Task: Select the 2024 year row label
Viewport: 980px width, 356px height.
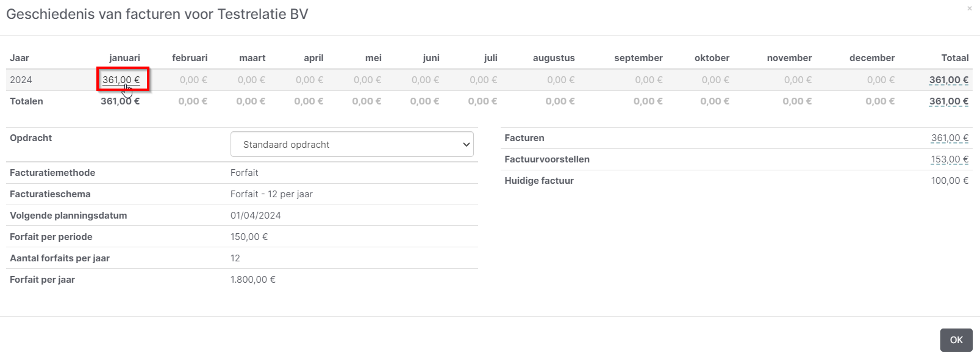Action: [21, 80]
